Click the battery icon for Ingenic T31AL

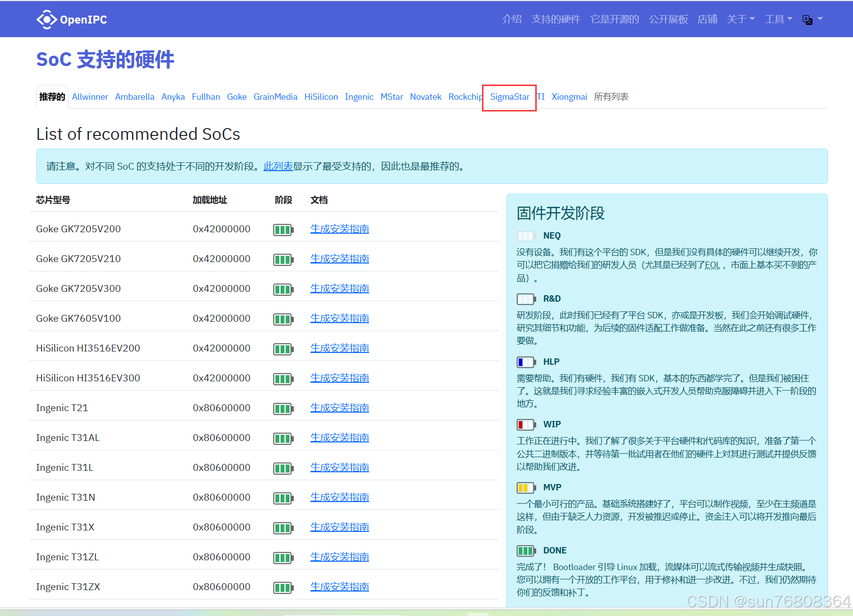[283, 439]
